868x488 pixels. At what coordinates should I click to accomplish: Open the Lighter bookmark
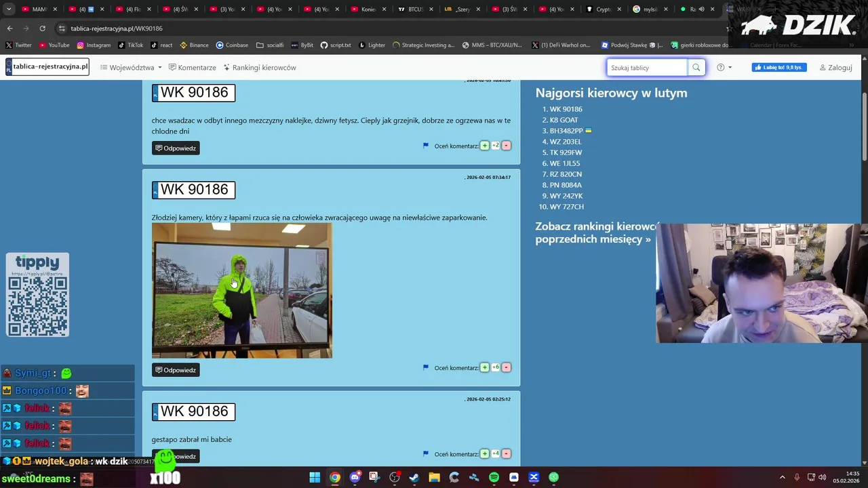click(x=372, y=45)
